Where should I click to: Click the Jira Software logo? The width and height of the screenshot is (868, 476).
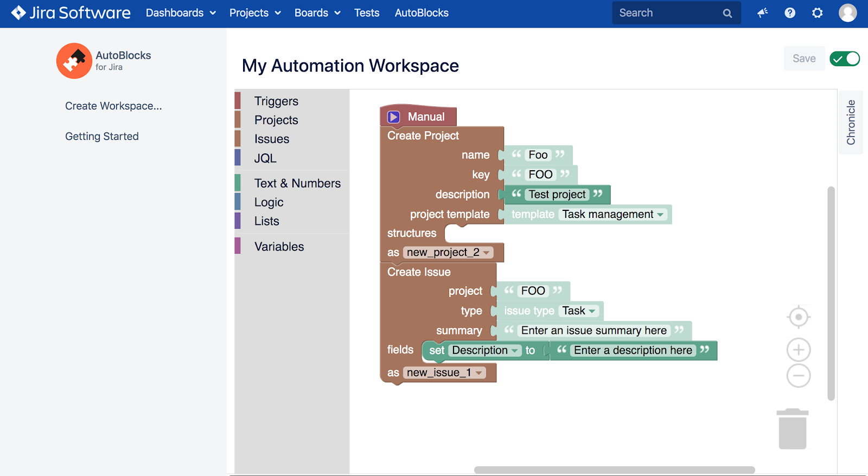(71, 12)
